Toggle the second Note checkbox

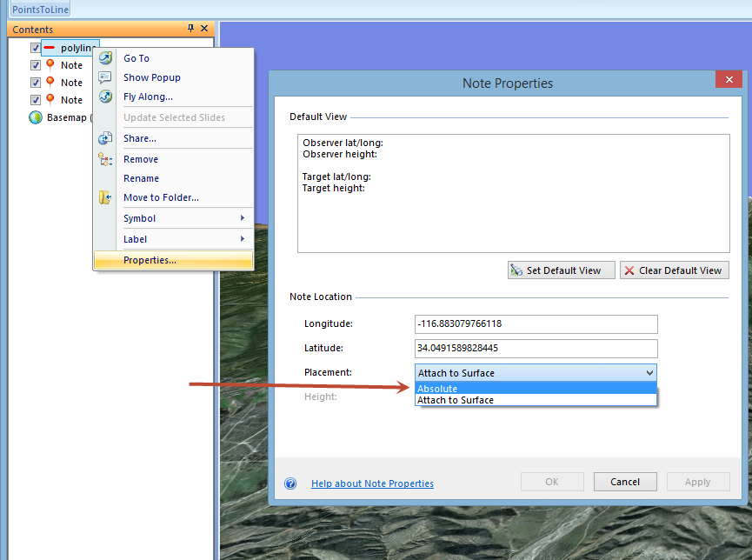[x=35, y=83]
